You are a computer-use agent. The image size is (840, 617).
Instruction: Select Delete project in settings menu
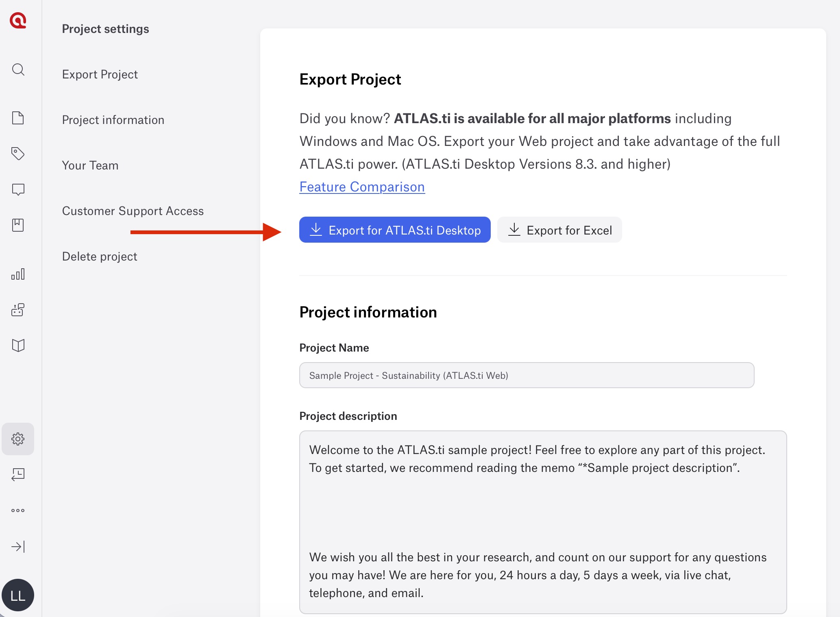tap(100, 256)
